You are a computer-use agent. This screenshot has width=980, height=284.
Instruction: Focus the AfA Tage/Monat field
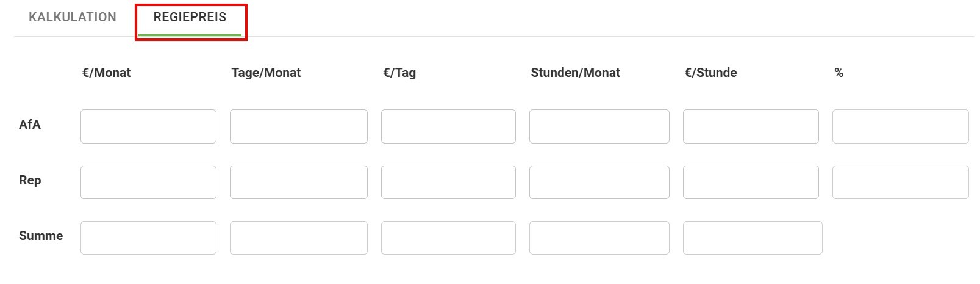[x=298, y=126]
